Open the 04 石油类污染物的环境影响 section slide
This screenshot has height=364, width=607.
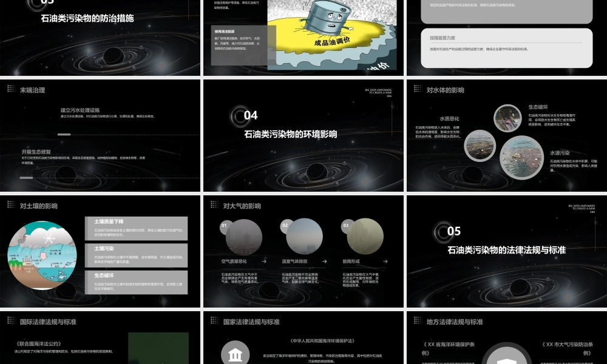(303, 135)
